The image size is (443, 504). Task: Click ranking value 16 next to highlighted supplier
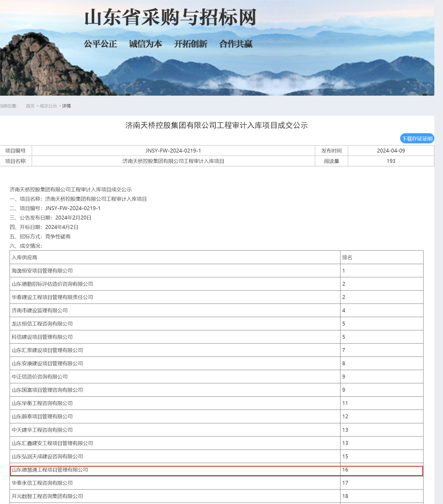point(345,470)
